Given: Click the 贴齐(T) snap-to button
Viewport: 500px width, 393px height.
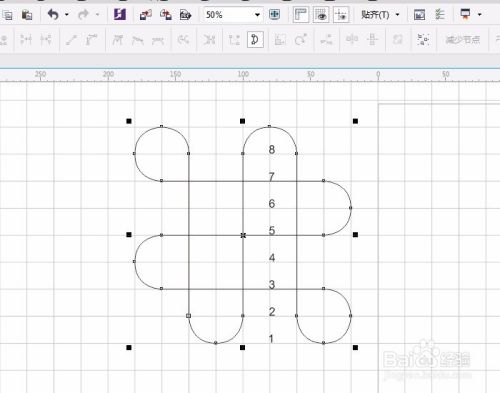Looking at the screenshot, I should [375, 15].
